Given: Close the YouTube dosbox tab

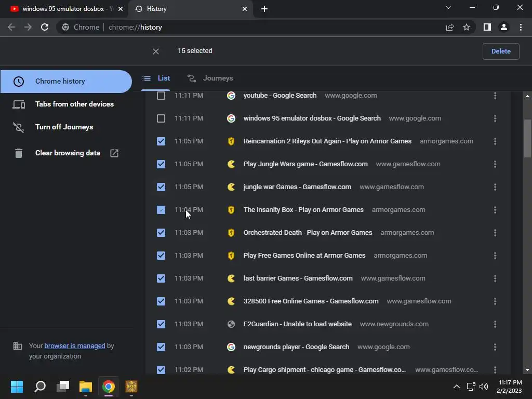Looking at the screenshot, I should [121, 9].
